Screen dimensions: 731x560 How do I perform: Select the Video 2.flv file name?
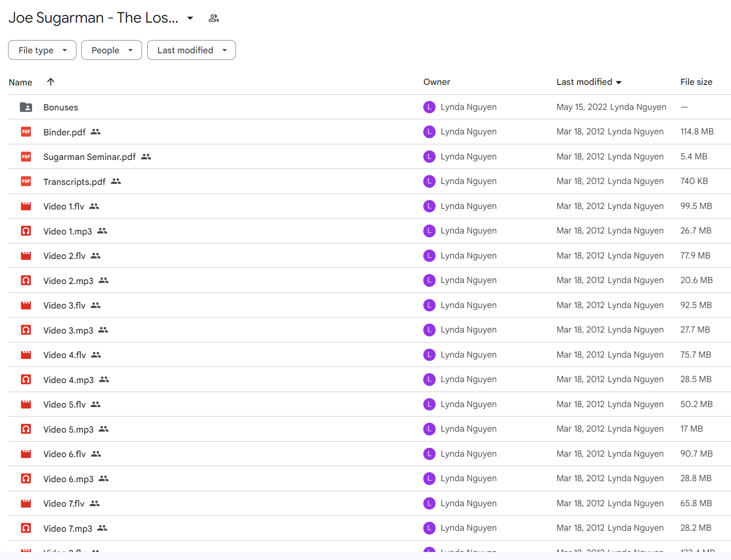(x=64, y=256)
